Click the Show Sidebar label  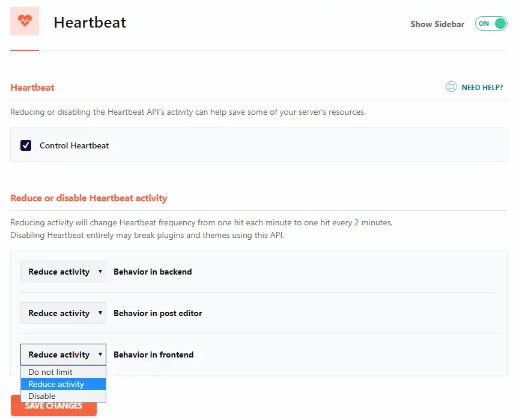[x=437, y=24]
